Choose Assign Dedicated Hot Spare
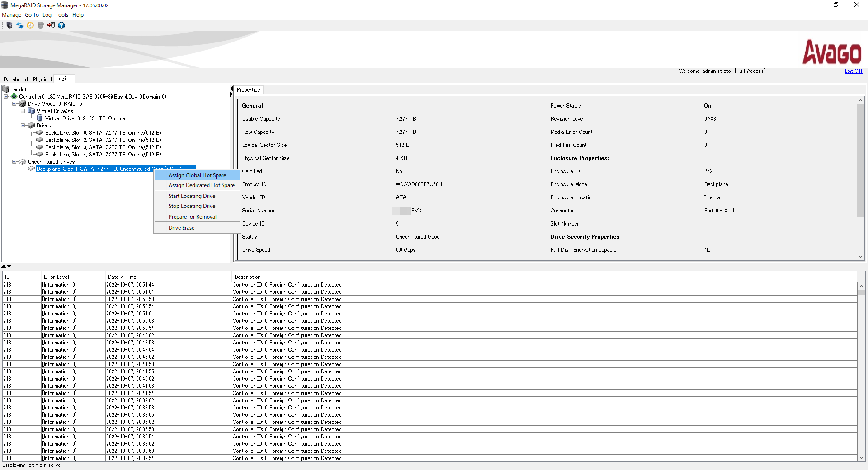 click(197, 185)
